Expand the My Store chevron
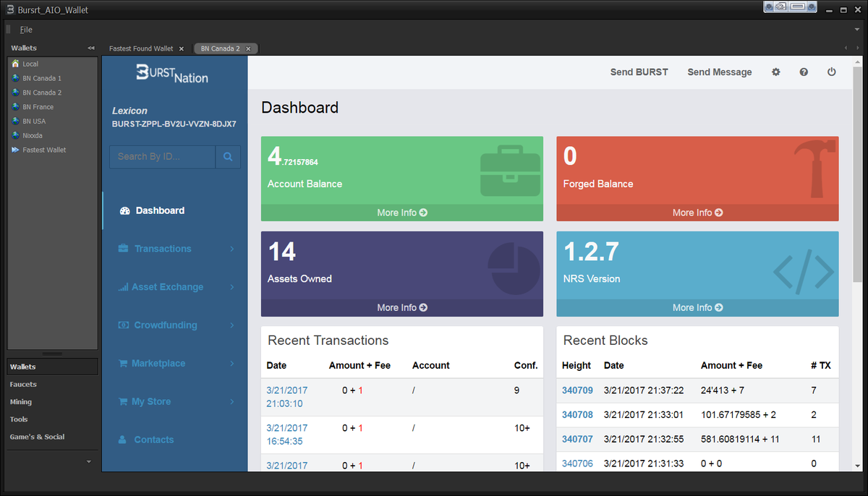This screenshot has height=496, width=868. (x=232, y=402)
